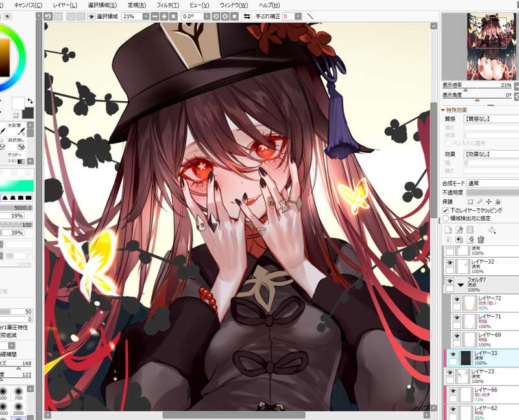This screenshot has width=519, height=420.
Task: Open the 質感 texture dropdown
Action: point(488,119)
